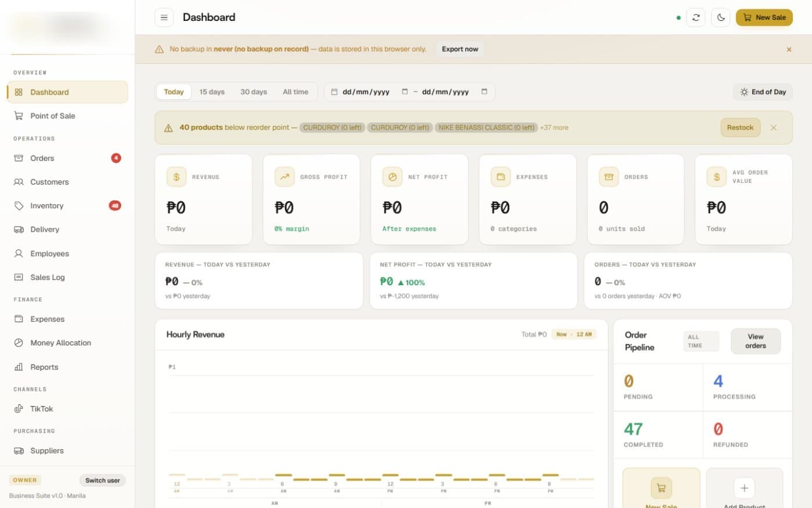Click the end date input field

[455, 92]
